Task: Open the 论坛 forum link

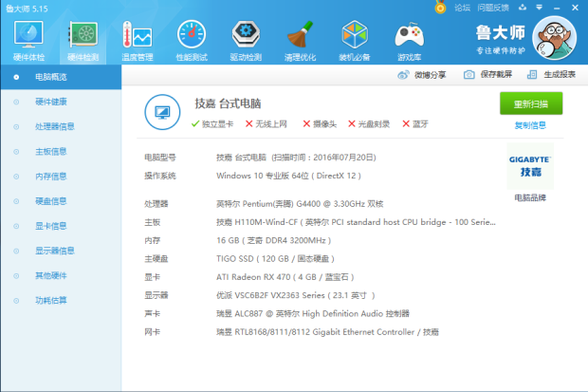Action: coord(462,8)
